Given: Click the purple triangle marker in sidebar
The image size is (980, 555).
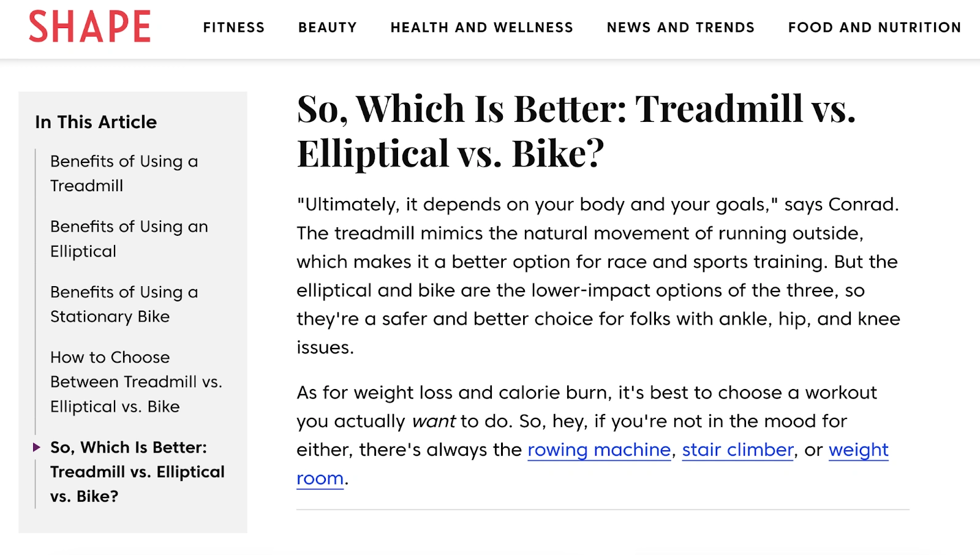Looking at the screenshot, I should (37, 447).
